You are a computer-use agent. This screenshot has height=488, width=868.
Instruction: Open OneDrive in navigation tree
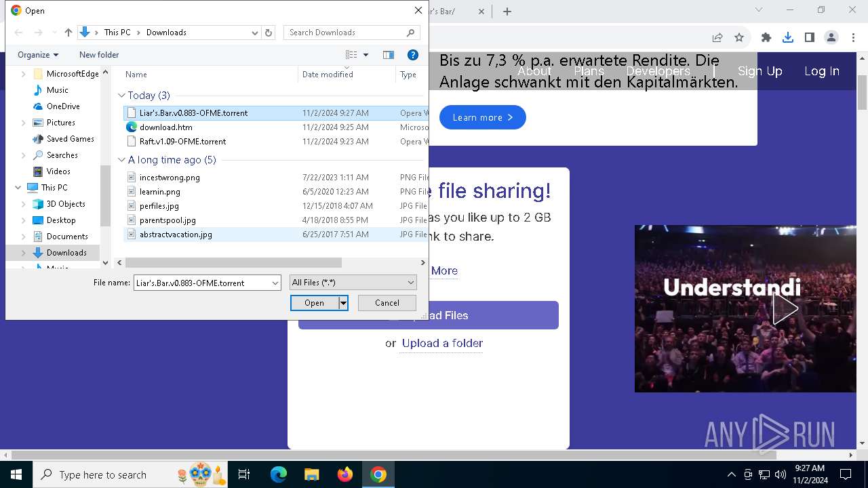click(63, 106)
